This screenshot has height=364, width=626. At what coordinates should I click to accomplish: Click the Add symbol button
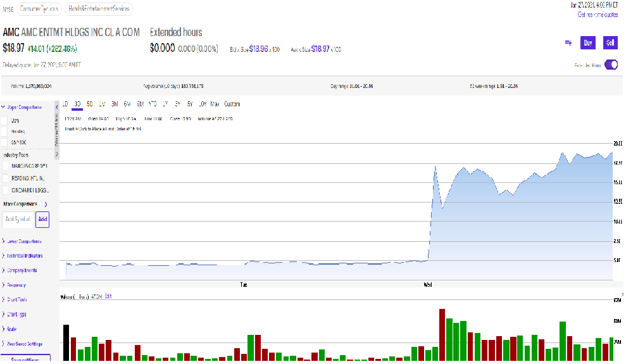[42, 219]
